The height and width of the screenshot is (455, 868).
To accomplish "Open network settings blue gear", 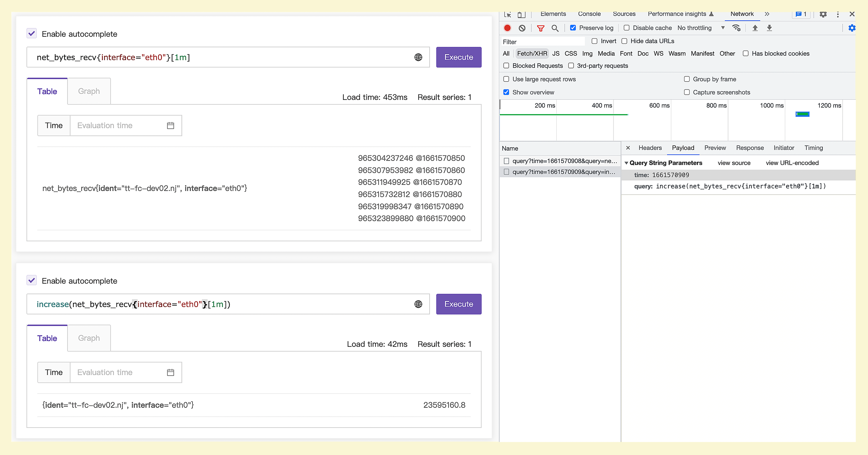I will 852,28.
